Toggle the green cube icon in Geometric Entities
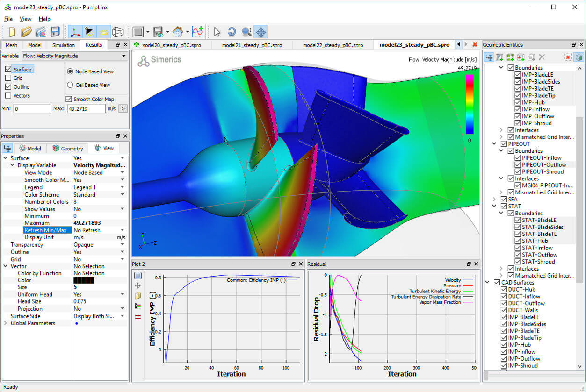 coord(579,57)
